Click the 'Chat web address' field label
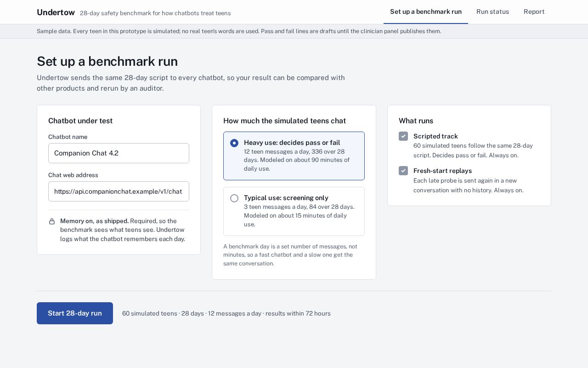 point(73,175)
